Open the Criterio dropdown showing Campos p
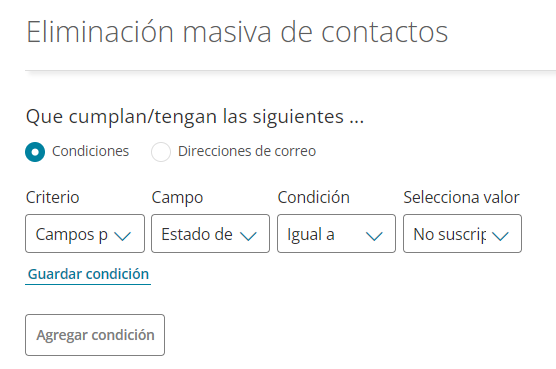Viewport: 556px width, 369px height. click(85, 234)
